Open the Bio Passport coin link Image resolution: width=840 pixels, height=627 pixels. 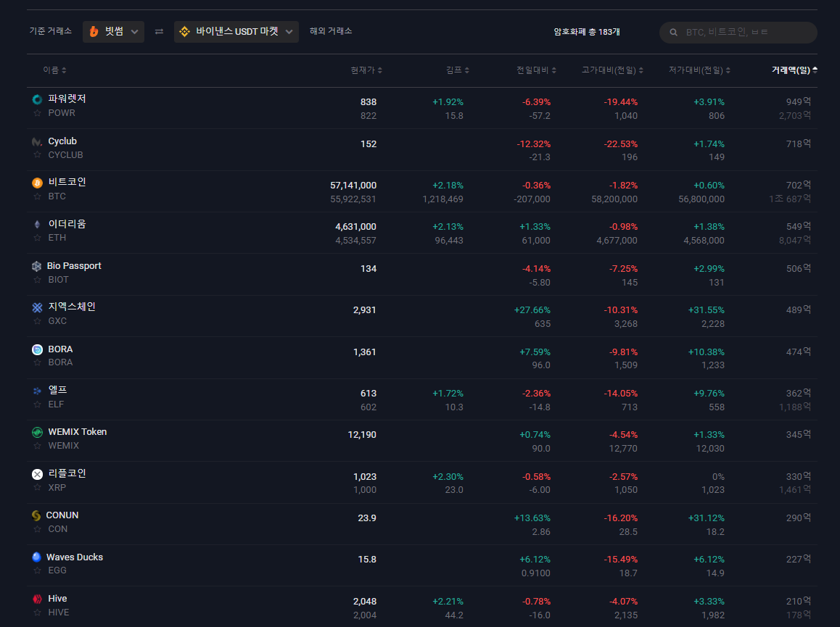tap(74, 266)
